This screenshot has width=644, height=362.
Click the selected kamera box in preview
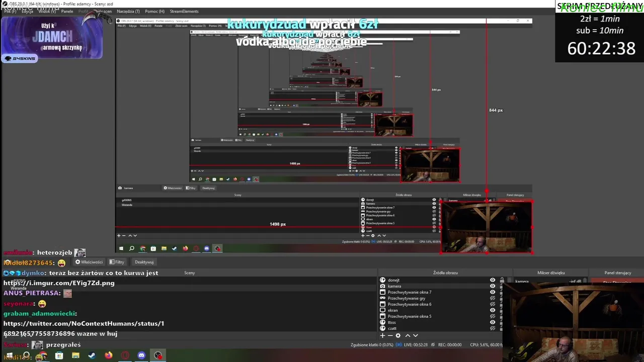487,227
